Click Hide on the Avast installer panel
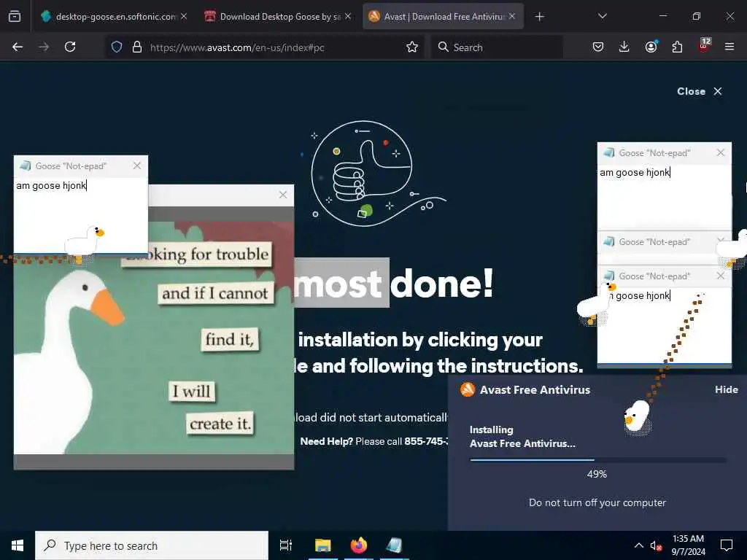This screenshot has width=747, height=560. [727, 389]
